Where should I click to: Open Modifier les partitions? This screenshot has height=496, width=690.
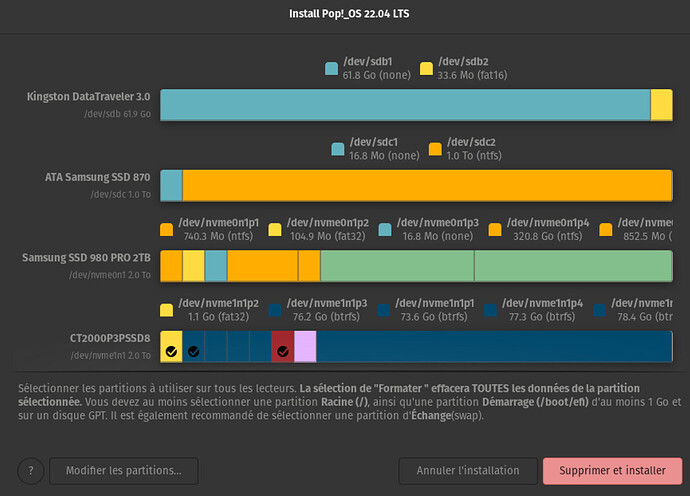122,470
